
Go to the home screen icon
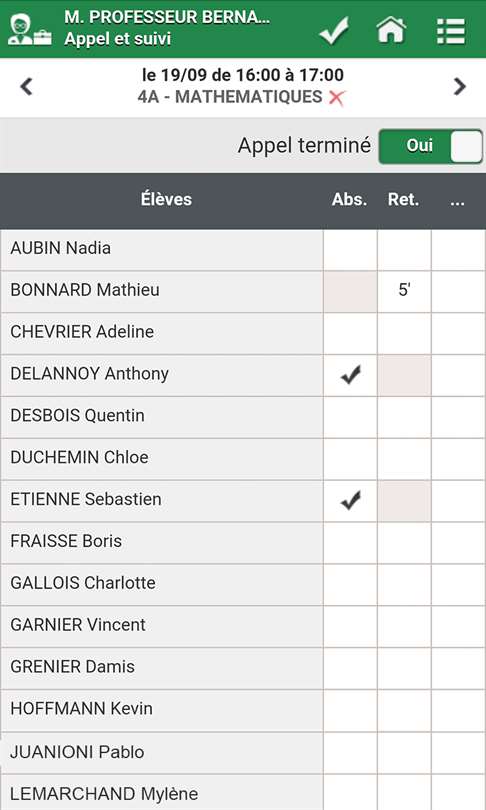click(x=391, y=30)
